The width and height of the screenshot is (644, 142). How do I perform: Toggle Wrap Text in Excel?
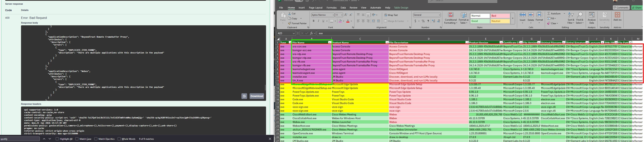point(391,15)
